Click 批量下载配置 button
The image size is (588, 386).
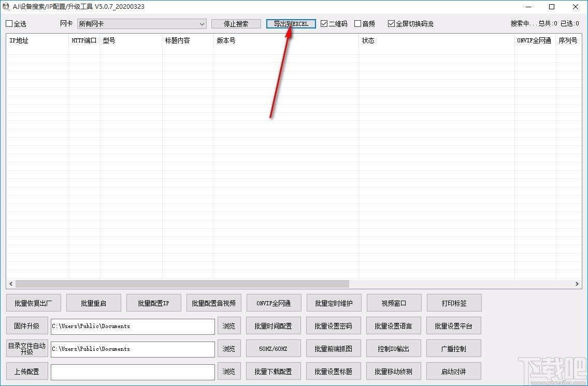(x=274, y=372)
